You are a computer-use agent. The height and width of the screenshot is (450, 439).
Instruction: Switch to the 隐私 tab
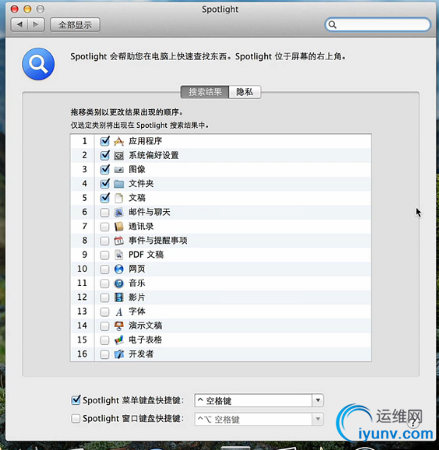(245, 92)
